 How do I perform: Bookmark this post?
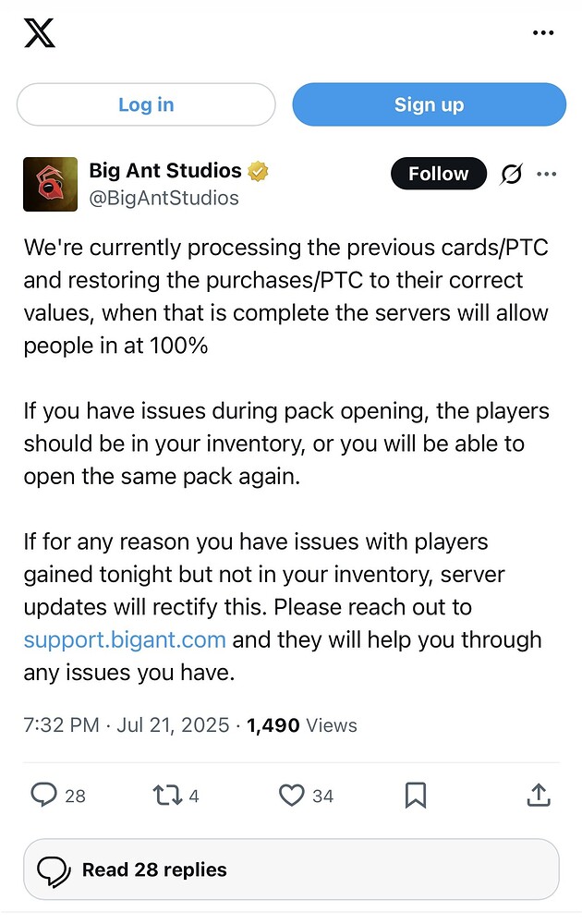tap(416, 795)
